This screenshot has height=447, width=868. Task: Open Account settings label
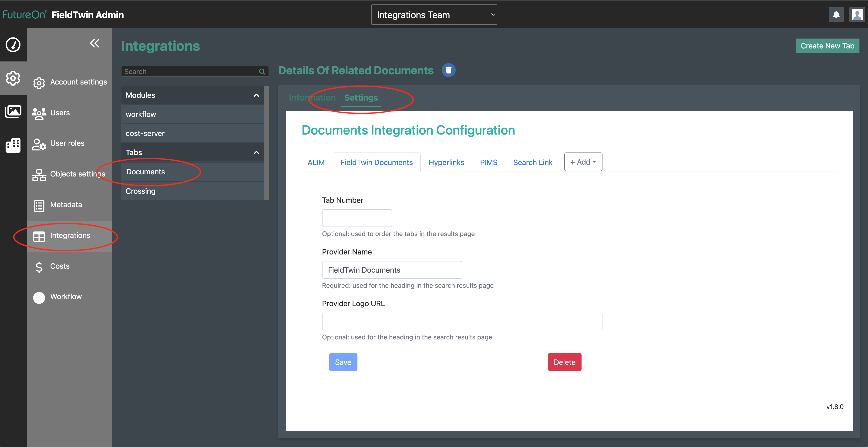(x=78, y=82)
